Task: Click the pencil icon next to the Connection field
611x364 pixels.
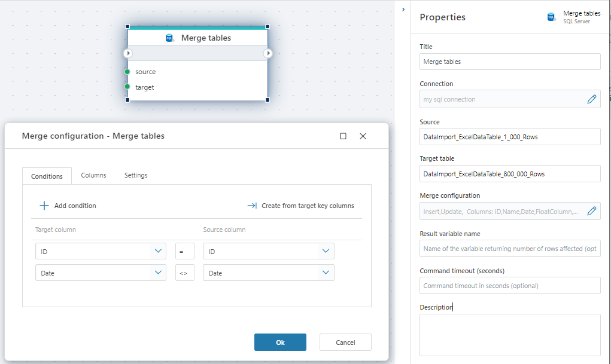Action: pyautogui.click(x=592, y=99)
